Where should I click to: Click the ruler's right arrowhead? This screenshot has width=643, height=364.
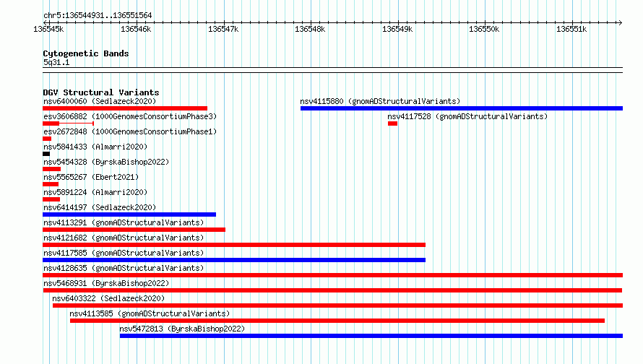(621, 22)
